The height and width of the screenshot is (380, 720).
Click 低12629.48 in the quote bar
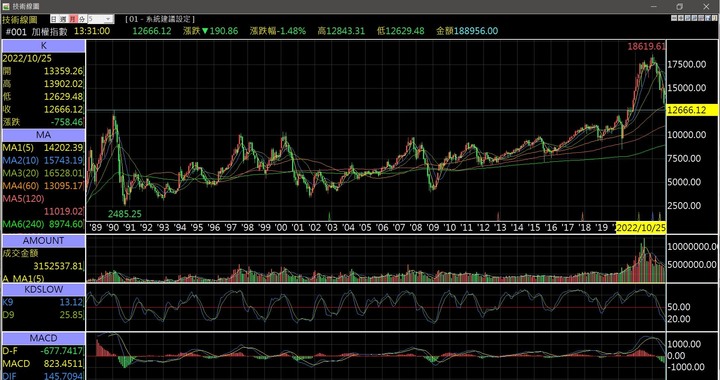(x=400, y=31)
